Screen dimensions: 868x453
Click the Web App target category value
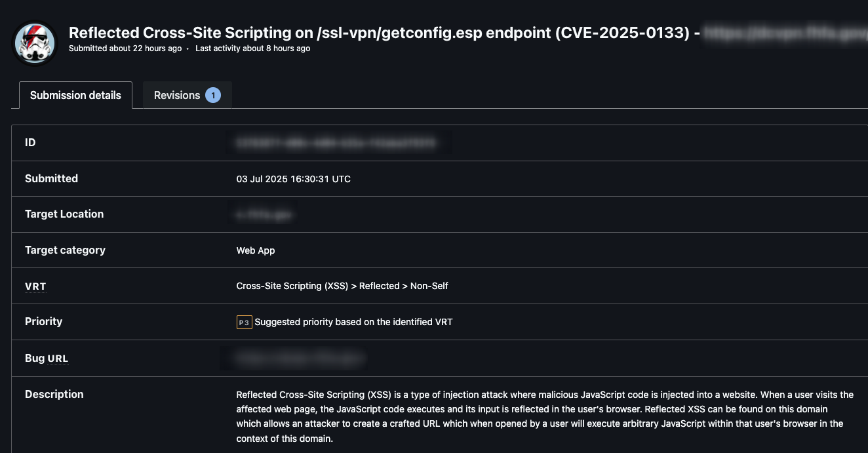coord(255,250)
